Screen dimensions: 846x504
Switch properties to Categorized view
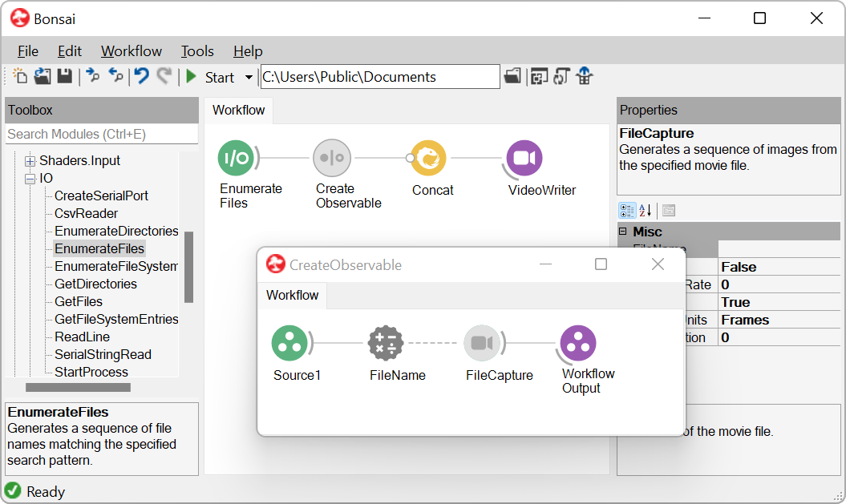(x=627, y=210)
